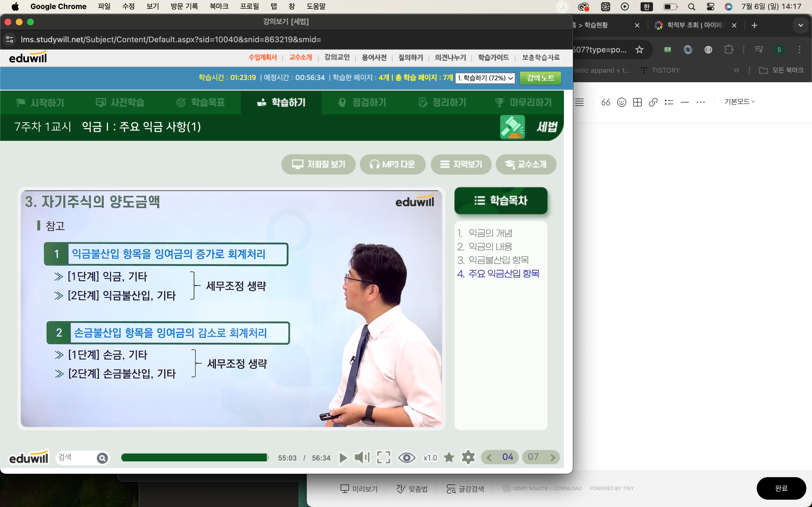Insert a table with the grid icon
The height and width of the screenshot is (507, 812).
(x=637, y=102)
